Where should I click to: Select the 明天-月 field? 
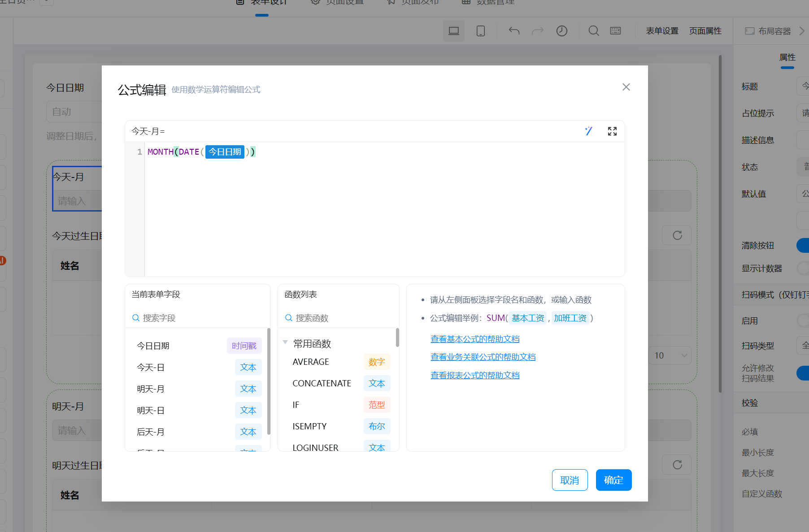[198, 389]
